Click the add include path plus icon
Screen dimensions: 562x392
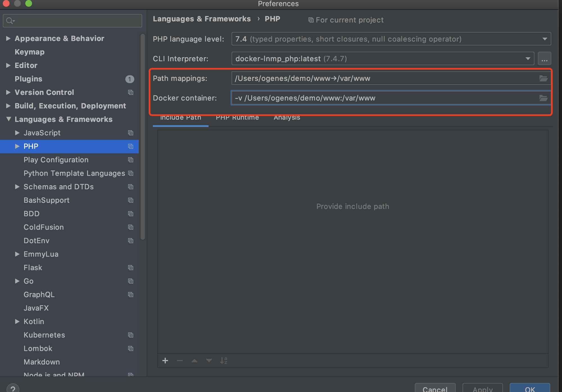click(x=165, y=361)
